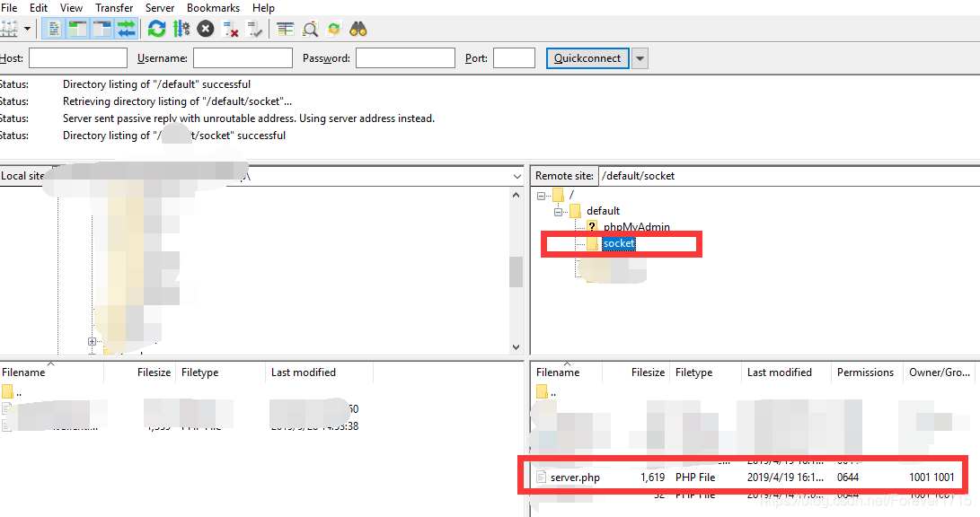Open the Local site path dropdown
The width and height of the screenshot is (980, 517).
(x=516, y=176)
